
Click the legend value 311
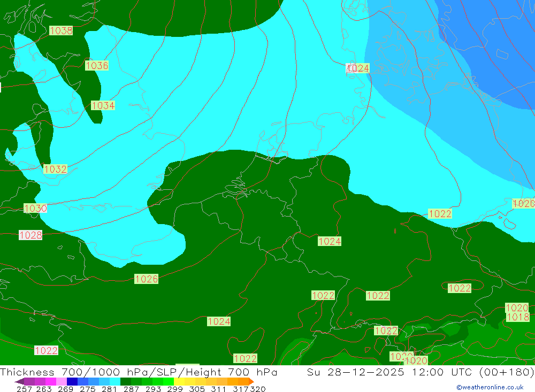click(218, 389)
